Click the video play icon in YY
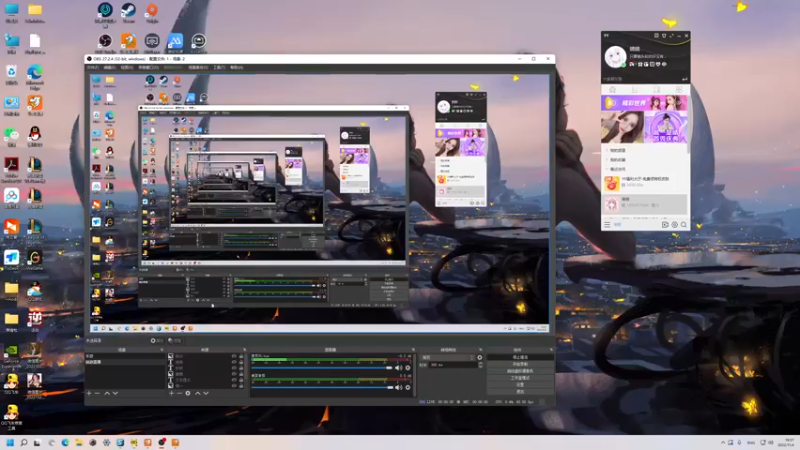The height and width of the screenshot is (450, 800). coord(665,224)
